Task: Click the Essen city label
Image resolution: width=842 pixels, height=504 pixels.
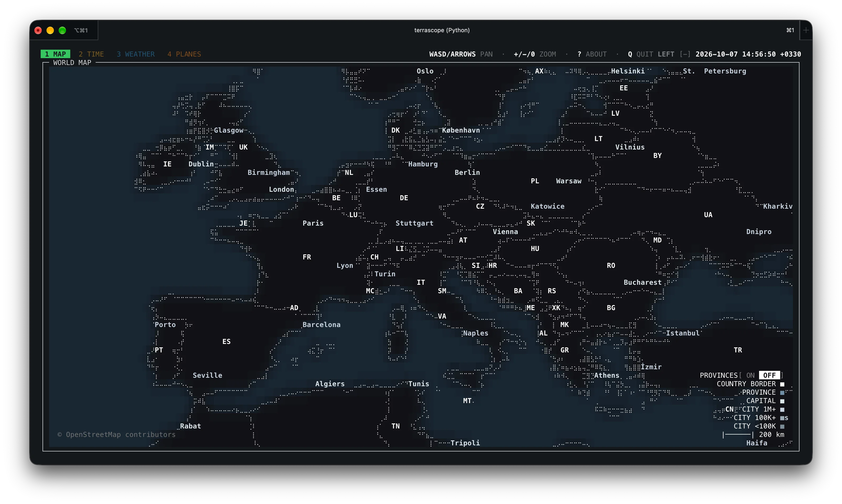Action: tap(376, 189)
